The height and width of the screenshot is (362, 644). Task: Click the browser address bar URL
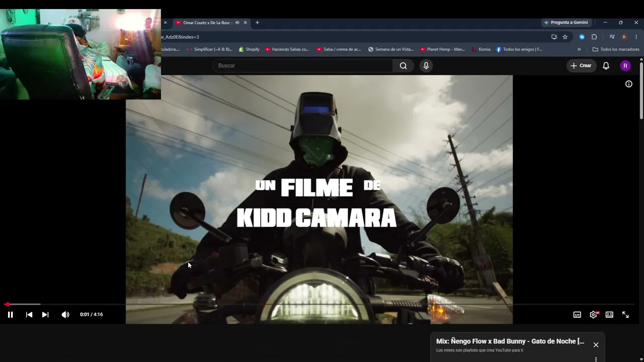(180, 37)
